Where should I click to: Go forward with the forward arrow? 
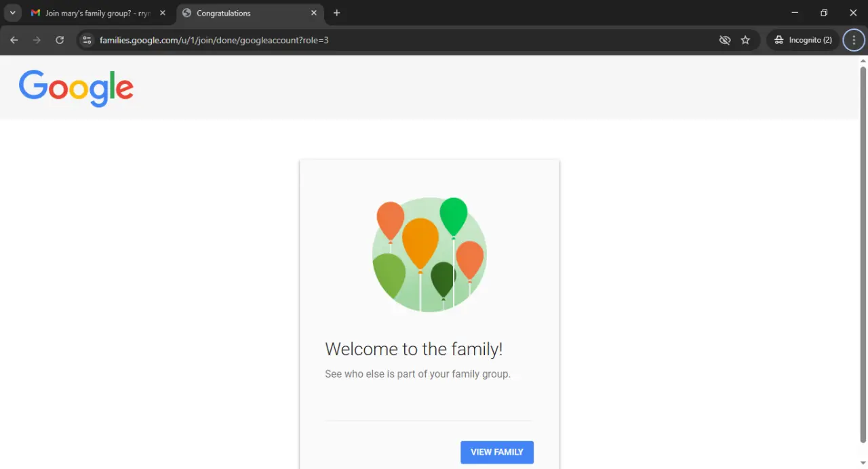coord(37,40)
